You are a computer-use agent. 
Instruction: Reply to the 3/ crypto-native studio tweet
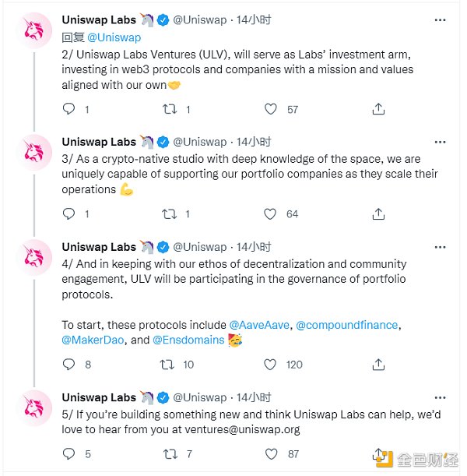click(68, 213)
